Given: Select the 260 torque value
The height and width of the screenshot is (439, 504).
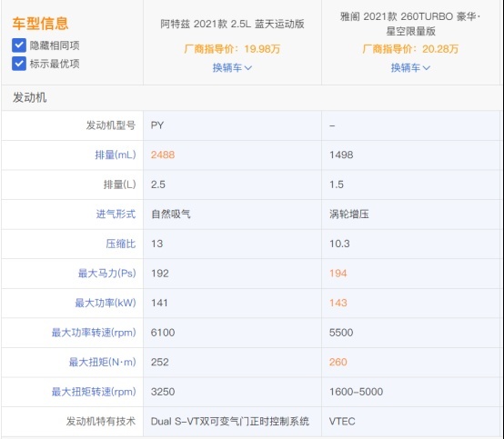Looking at the screenshot, I should coord(338,362).
